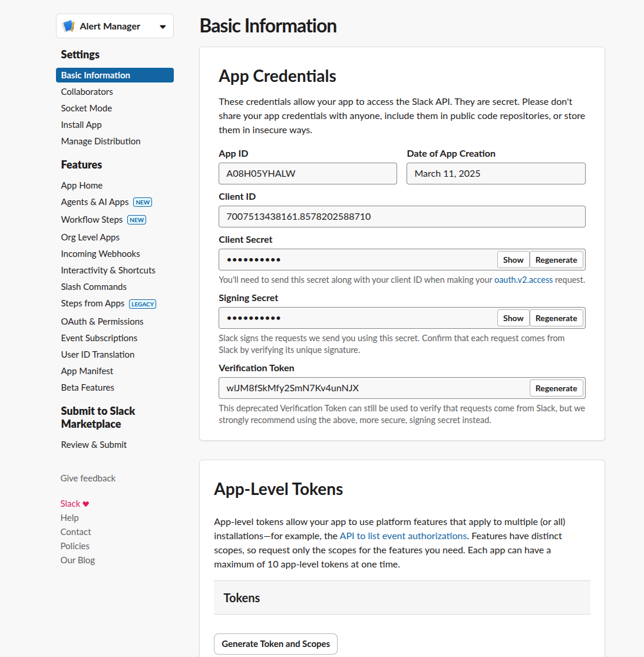Click Generate Token and Scopes

[x=275, y=643]
